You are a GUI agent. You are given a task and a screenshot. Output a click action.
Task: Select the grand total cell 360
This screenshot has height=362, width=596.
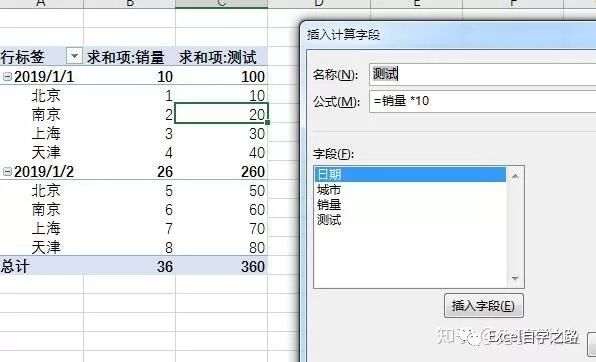(222, 267)
